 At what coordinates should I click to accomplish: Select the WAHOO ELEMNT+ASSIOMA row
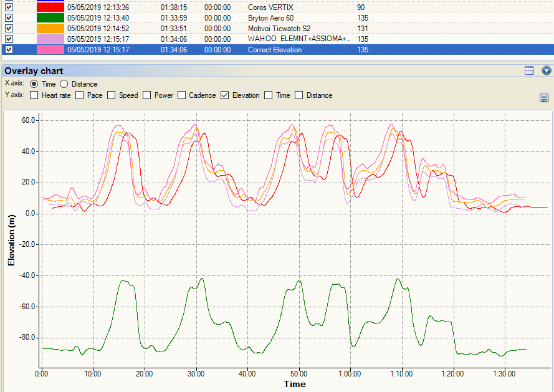299,39
